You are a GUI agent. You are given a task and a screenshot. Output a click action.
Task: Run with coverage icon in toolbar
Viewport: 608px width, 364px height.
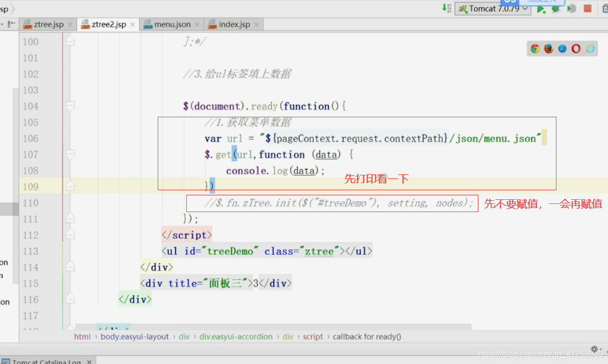572,9
